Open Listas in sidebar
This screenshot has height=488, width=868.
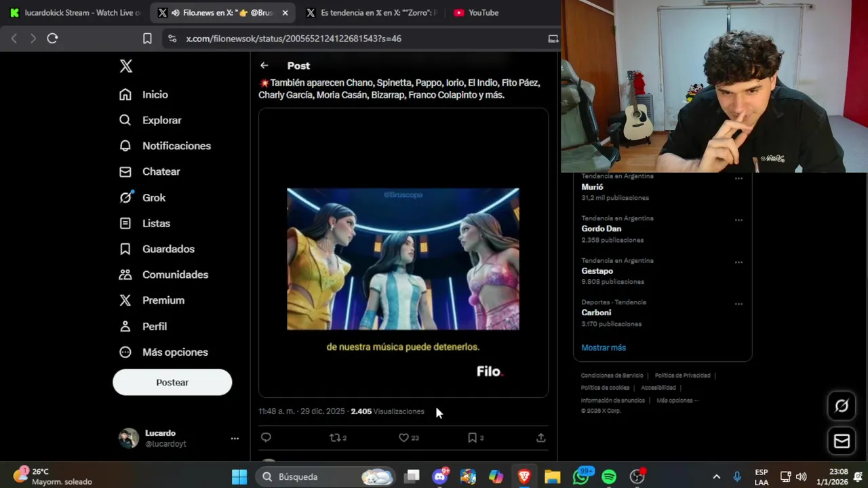pyautogui.click(x=144, y=223)
